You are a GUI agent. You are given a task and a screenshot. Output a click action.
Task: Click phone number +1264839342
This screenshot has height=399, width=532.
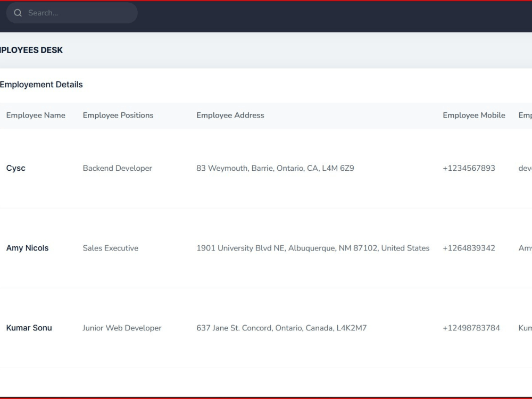click(469, 248)
